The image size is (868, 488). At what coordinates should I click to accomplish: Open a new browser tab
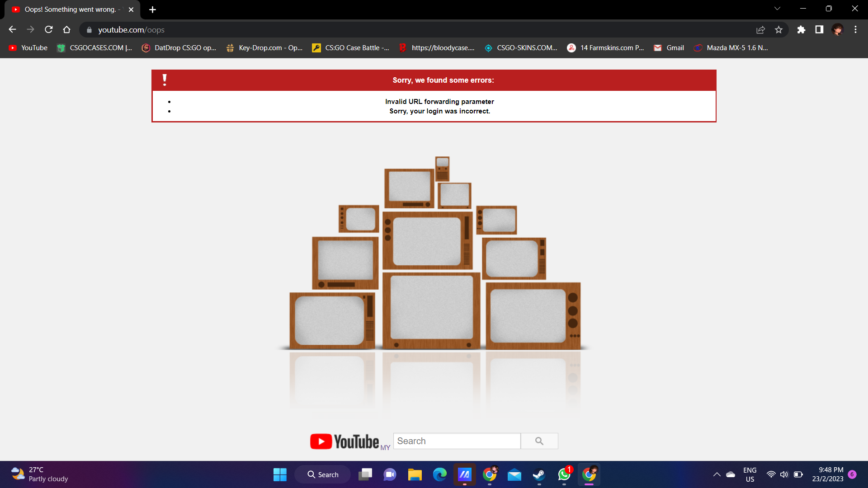point(152,9)
